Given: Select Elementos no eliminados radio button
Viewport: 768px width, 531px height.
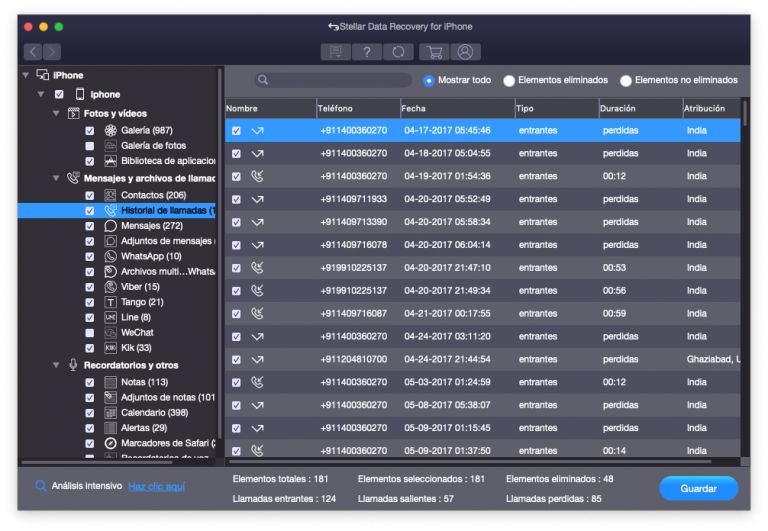Looking at the screenshot, I should pos(625,80).
